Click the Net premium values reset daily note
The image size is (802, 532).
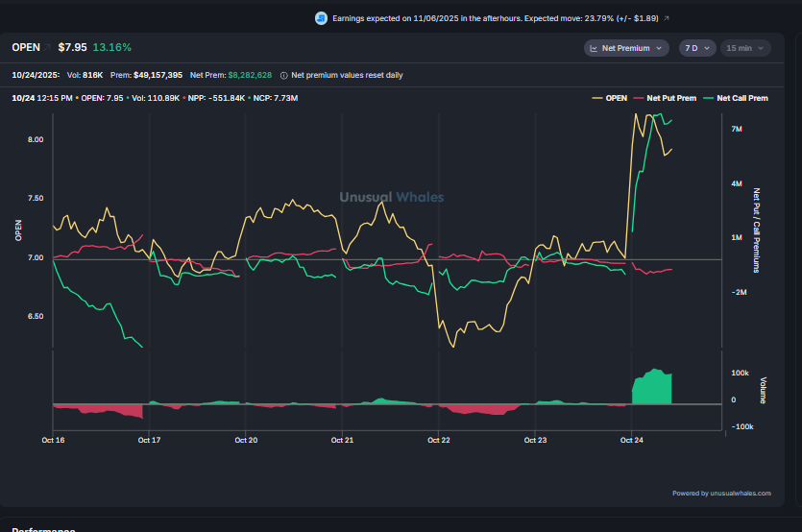pos(348,75)
